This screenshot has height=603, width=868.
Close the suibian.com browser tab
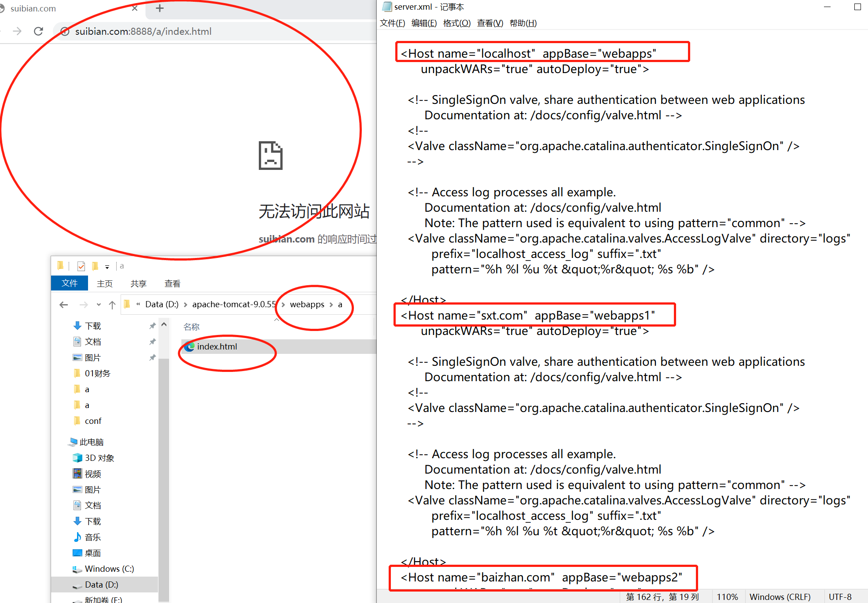coord(135,8)
